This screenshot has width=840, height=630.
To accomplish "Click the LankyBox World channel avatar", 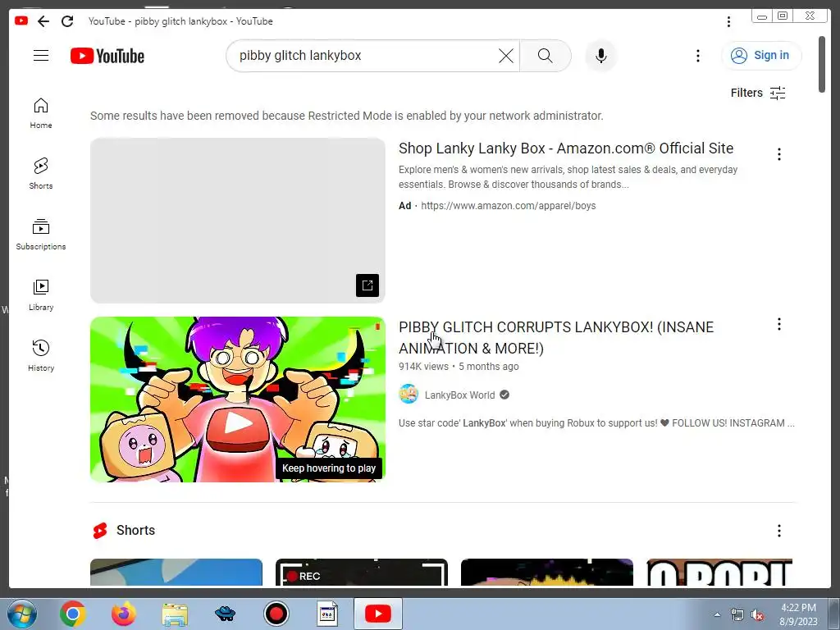I will [x=409, y=395].
